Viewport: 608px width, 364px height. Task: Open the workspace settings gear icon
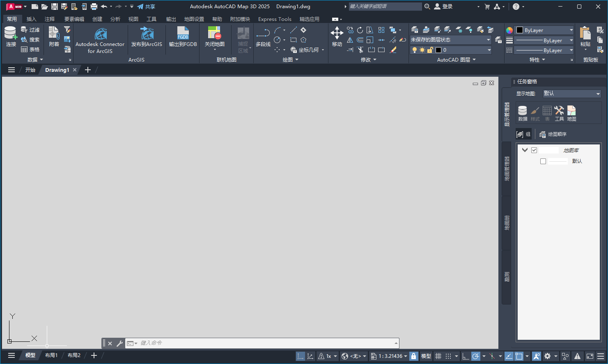[x=547, y=356]
